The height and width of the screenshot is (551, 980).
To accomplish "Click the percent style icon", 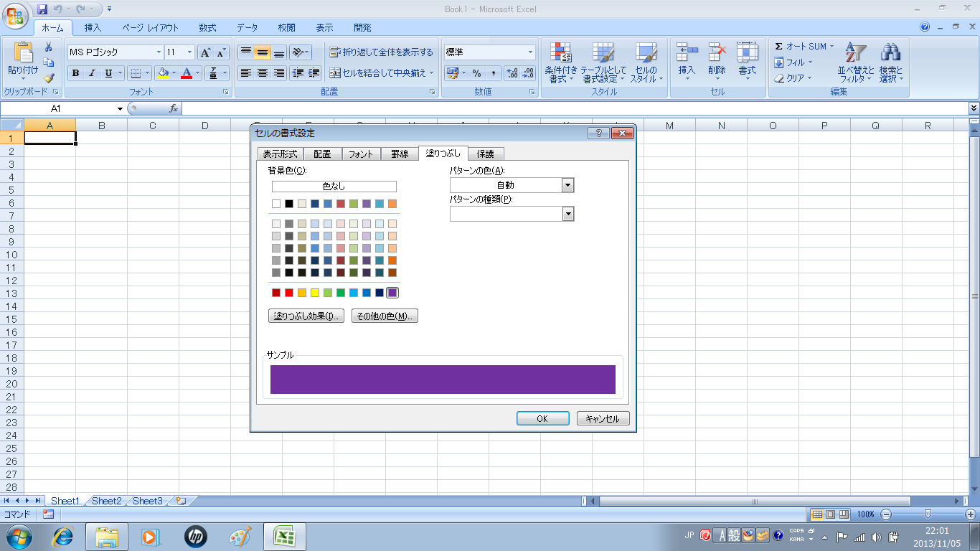I will pyautogui.click(x=476, y=73).
